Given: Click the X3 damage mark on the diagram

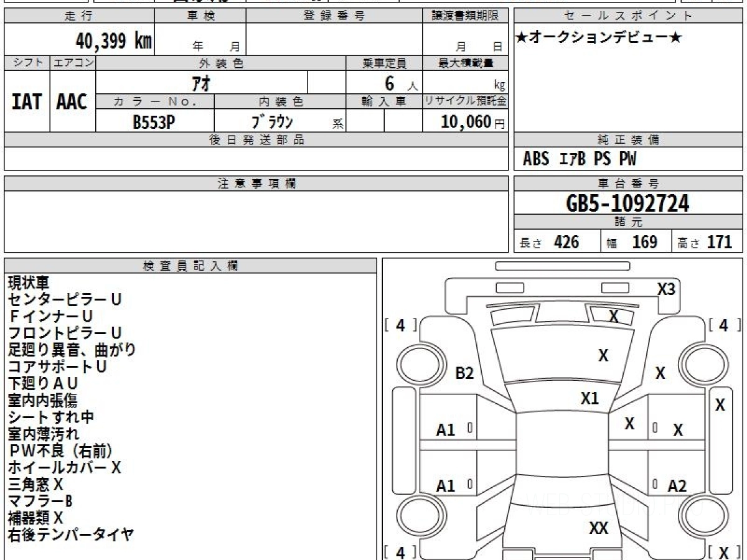Looking at the screenshot, I should coord(667,289).
